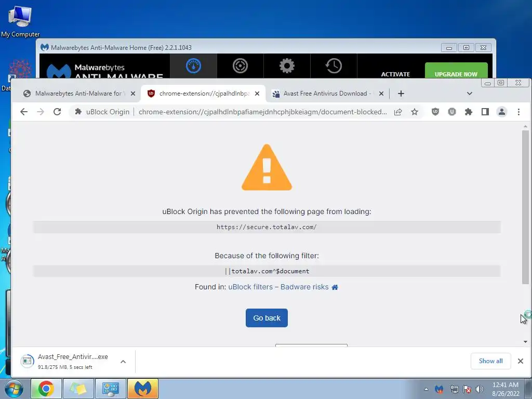This screenshot has height=399, width=532.
Task: Click UPGRADE NOW in Malwarebytes window
Action: 456,71
